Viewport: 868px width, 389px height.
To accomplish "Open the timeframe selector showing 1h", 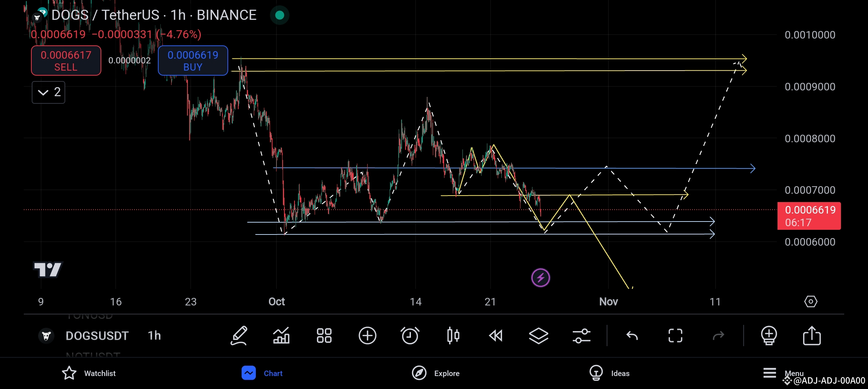I will [x=154, y=335].
